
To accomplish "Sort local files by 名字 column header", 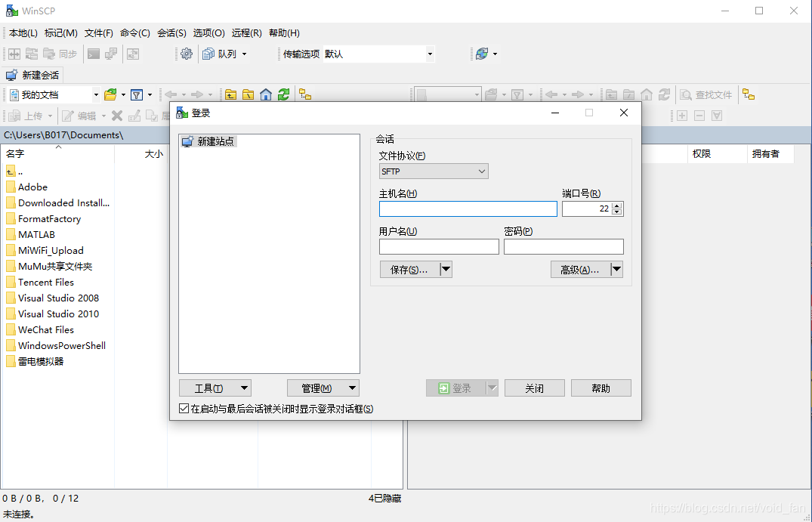I will pyautogui.click(x=57, y=154).
